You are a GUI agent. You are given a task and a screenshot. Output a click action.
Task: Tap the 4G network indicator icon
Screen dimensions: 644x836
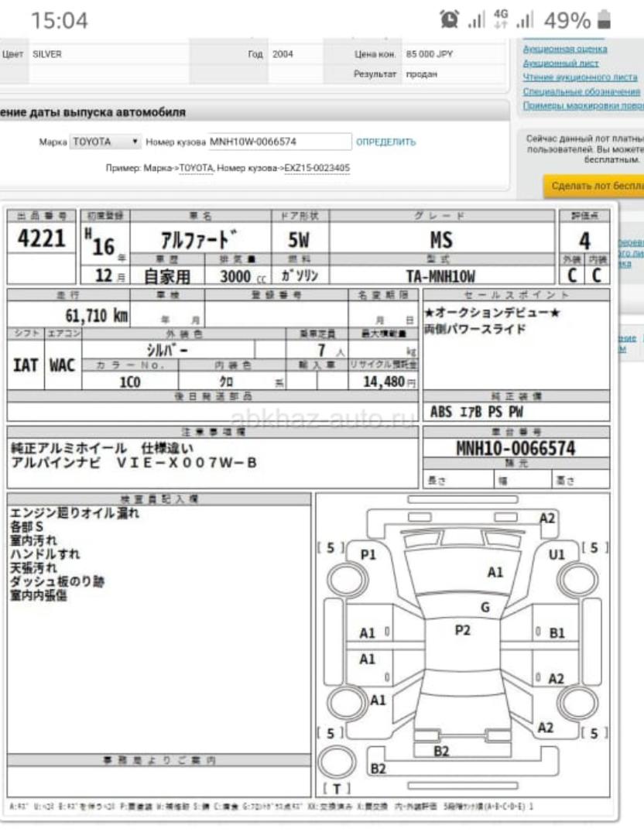click(x=502, y=21)
